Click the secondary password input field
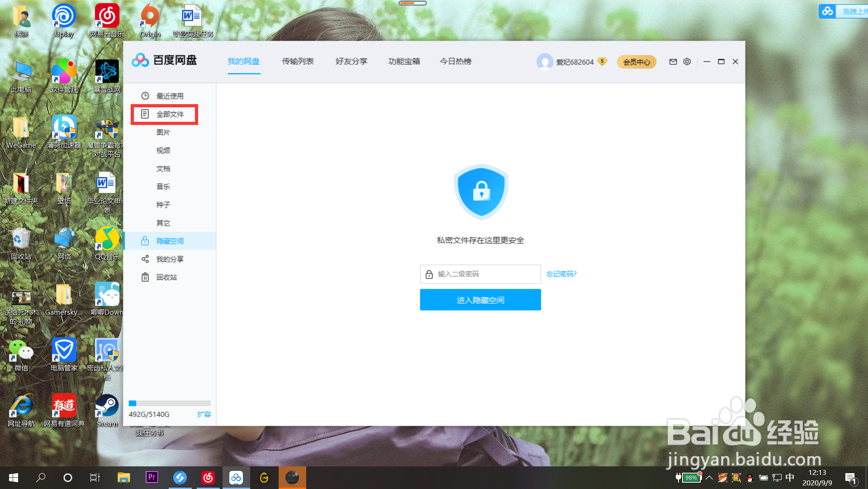Image resolution: width=868 pixels, height=489 pixels. (480, 274)
